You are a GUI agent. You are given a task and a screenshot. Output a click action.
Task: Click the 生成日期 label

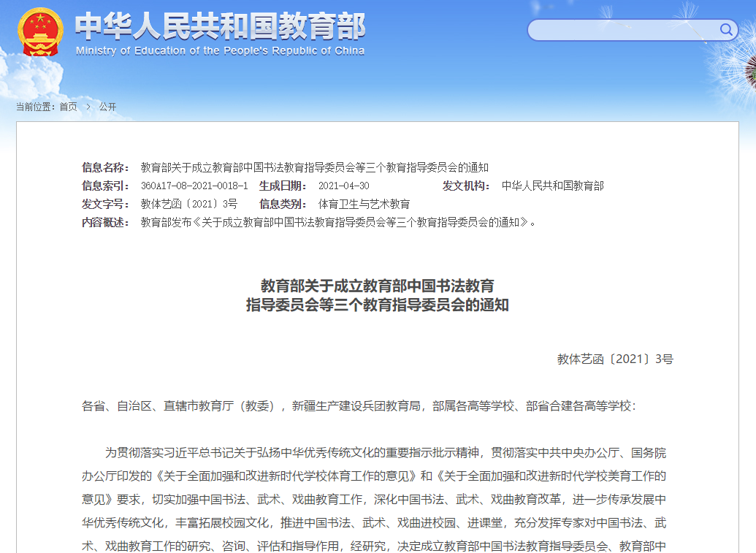(x=283, y=186)
